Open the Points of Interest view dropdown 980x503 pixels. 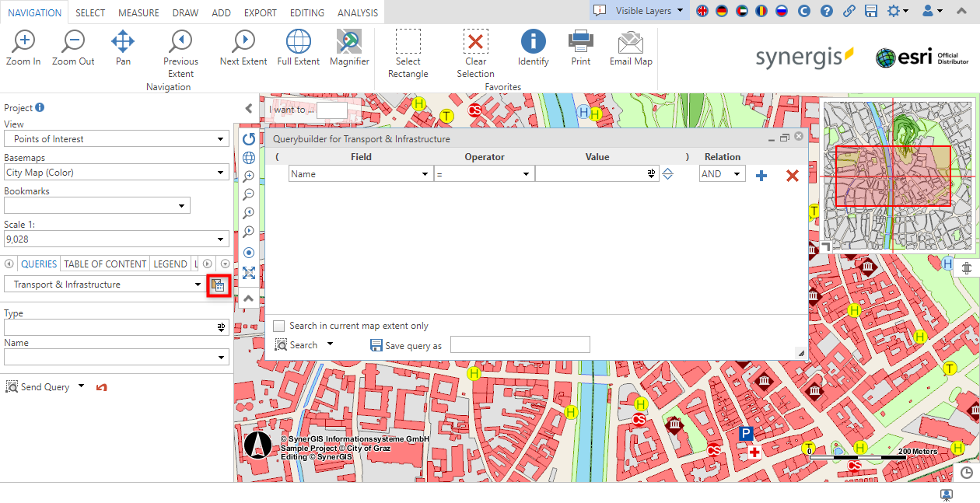point(220,138)
